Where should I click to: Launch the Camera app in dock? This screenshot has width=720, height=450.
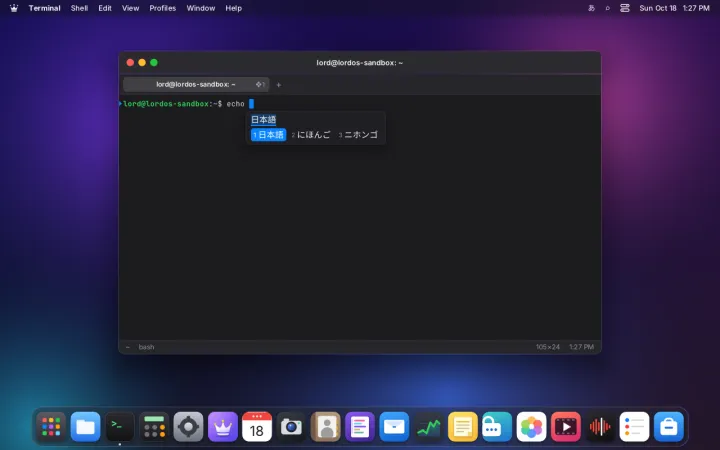pyautogui.click(x=291, y=427)
